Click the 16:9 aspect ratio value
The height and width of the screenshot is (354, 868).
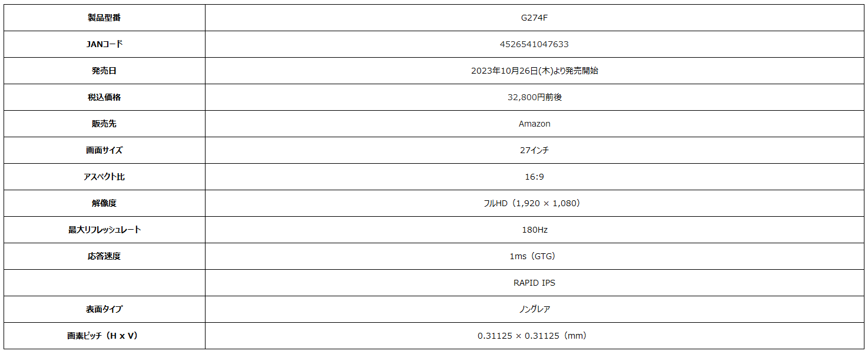[535, 177]
